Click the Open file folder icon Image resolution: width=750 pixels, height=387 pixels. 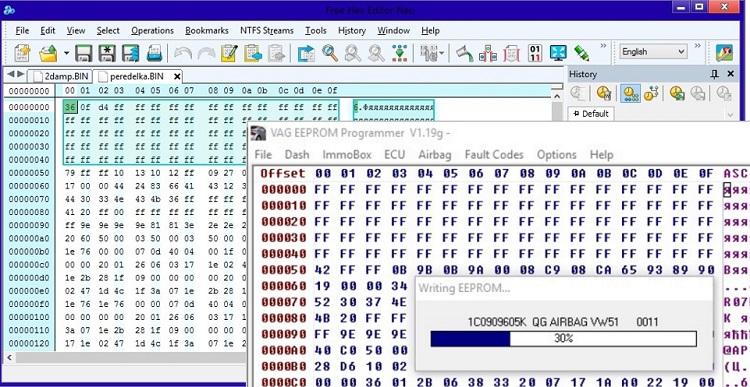48,53
